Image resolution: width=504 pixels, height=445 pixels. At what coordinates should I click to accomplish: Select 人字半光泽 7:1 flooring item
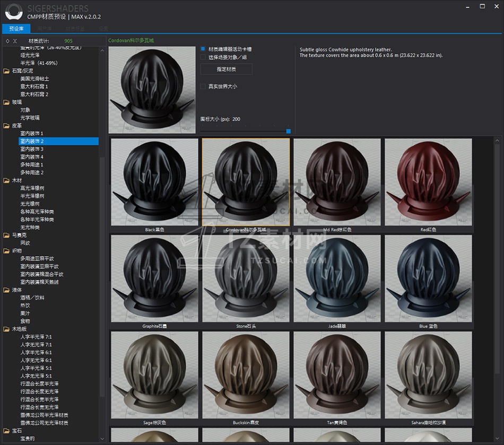(36, 337)
